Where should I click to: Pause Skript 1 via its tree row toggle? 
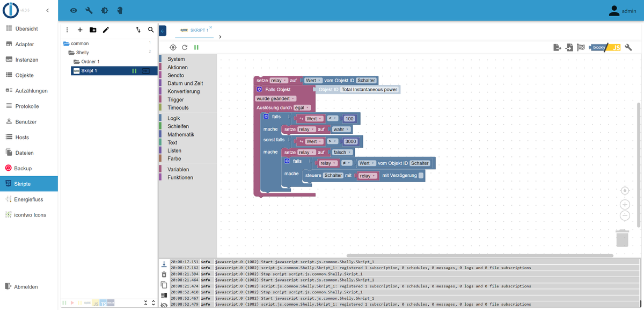pyautogui.click(x=134, y=71)
